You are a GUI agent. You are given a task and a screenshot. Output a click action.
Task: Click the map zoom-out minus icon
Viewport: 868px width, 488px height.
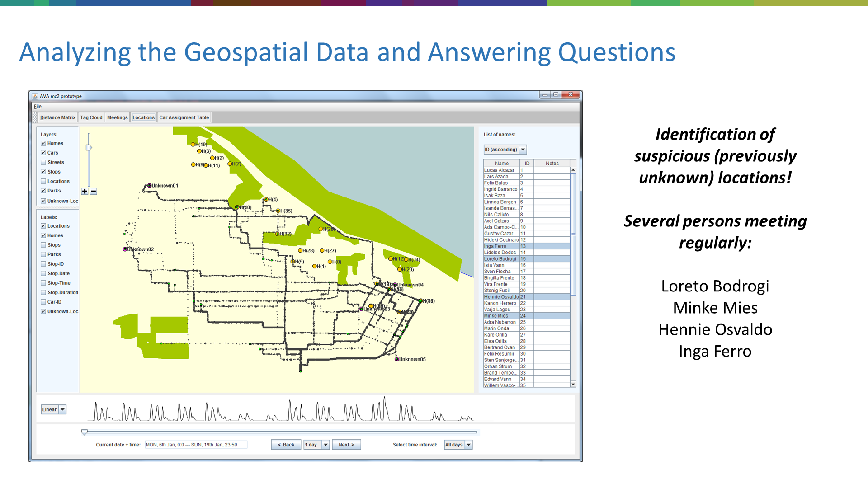pos(94,192)
